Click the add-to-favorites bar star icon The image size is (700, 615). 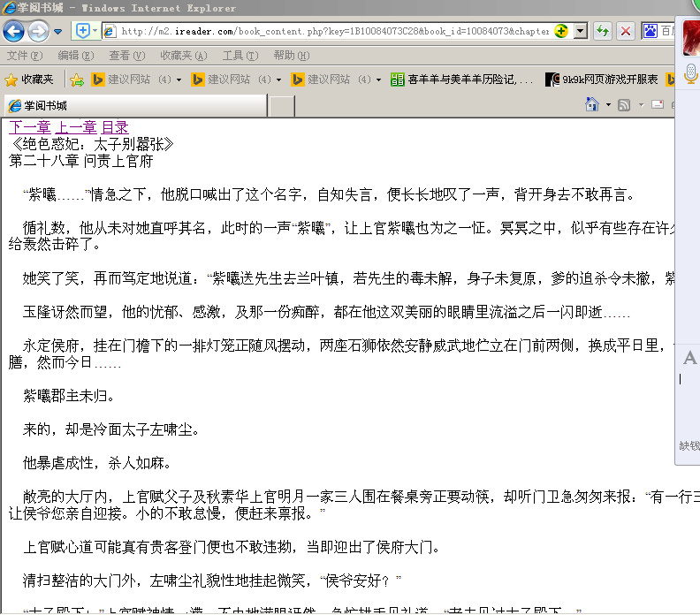(x=77, y=80)
